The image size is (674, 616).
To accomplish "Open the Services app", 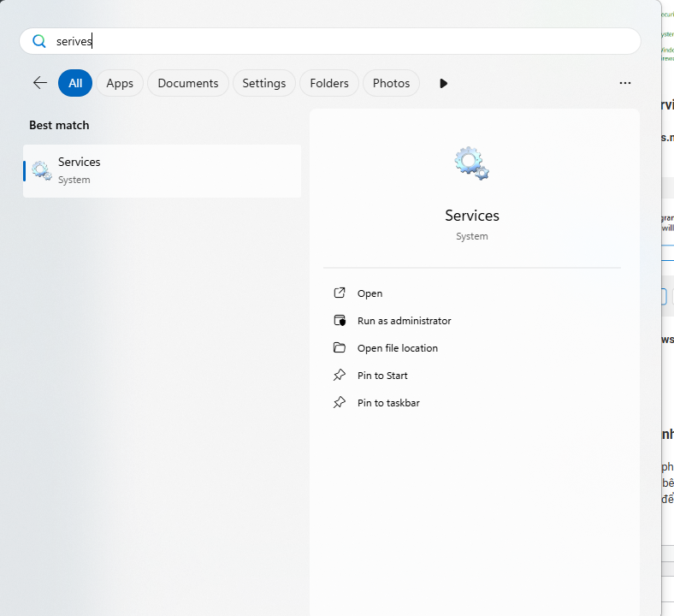I will pyautogui.click(x=370, y=293).
